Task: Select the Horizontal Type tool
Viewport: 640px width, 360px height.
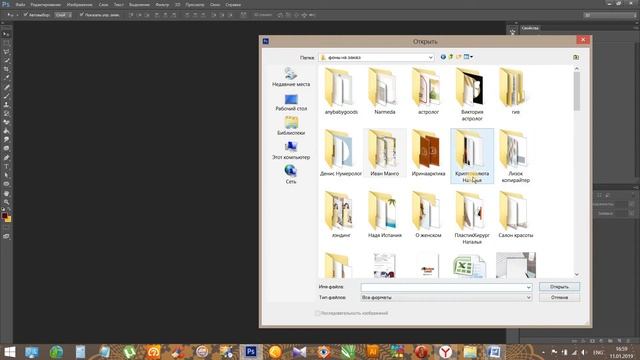Action: 6,167
